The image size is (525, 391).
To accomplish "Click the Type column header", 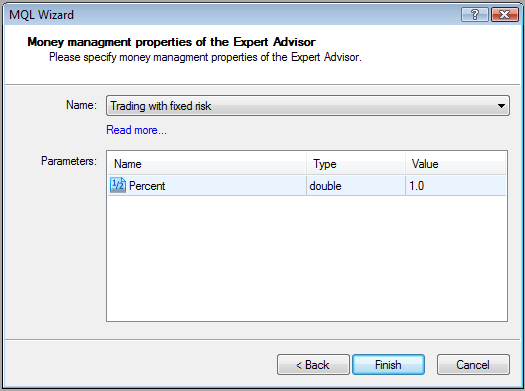I will 356,164.
